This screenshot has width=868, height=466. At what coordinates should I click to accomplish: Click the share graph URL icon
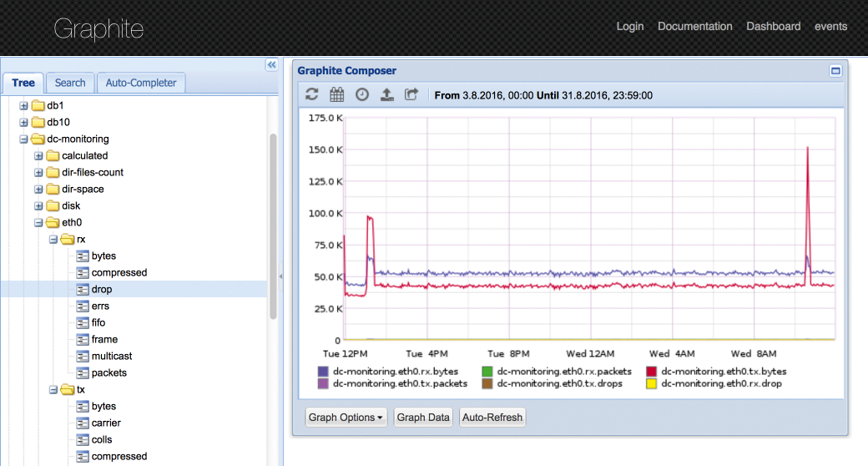click(x=411, y=94)
